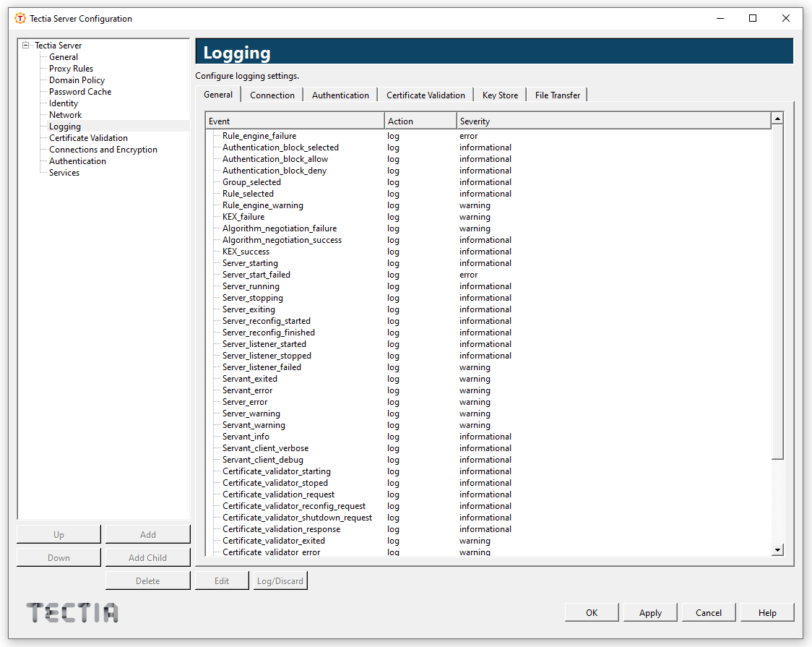Click the Tectia app icon in title bar
The width and height of the screenshot is (812, 647).
pos(20,19)
